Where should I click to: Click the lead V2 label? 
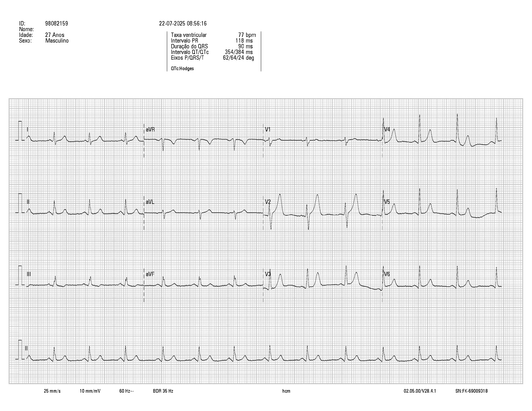pyautogui.click(x=268, y=202)
